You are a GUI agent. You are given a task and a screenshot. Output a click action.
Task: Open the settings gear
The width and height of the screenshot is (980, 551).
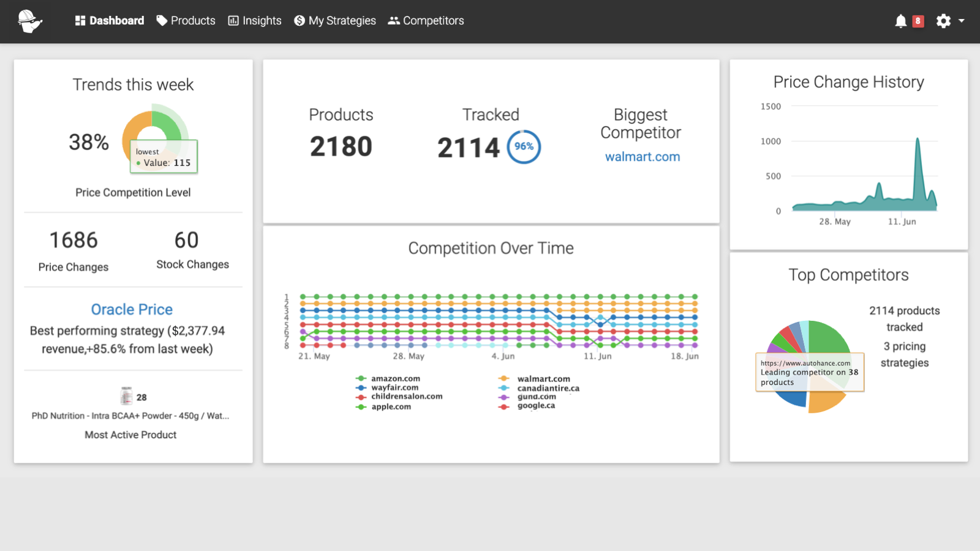tap(943, 20)
